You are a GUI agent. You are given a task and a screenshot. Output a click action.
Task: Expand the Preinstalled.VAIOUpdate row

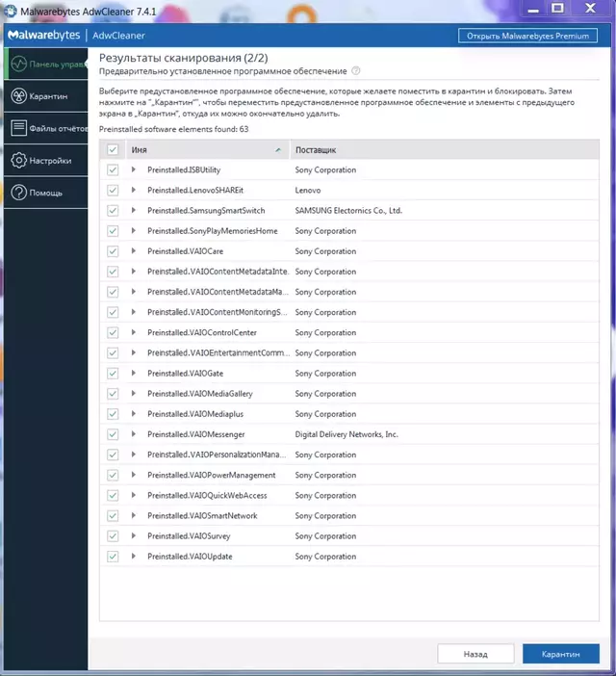(134, 556)
